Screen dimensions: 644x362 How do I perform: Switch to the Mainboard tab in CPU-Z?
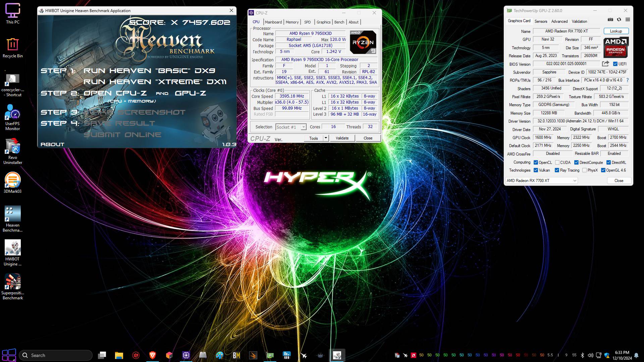[x=273, y=22]
